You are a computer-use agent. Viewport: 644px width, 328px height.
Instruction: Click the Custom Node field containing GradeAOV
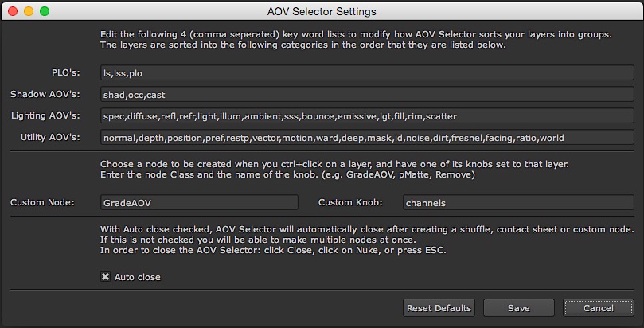[x=199, y=203]
